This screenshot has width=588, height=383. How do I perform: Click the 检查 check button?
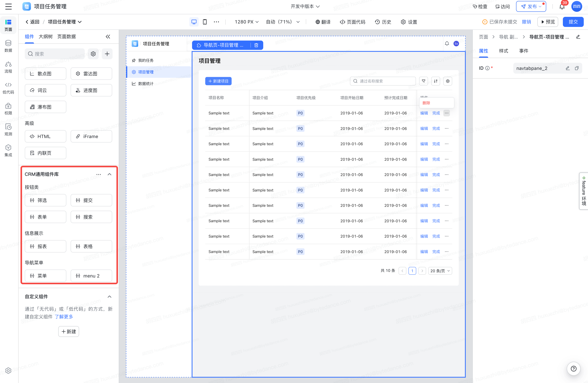pyautogui.click(x=480, y=6)
